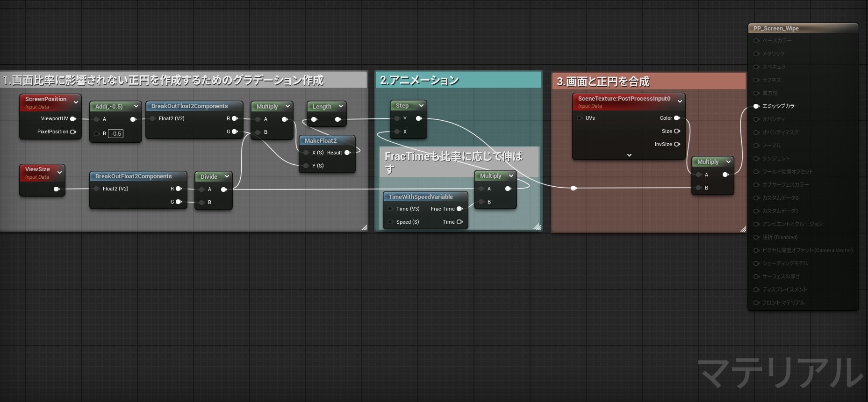Screen dimensions: 868x402
Task: Click the Y (S) input pin on MakeFloat2
Action: pos(306,166)
